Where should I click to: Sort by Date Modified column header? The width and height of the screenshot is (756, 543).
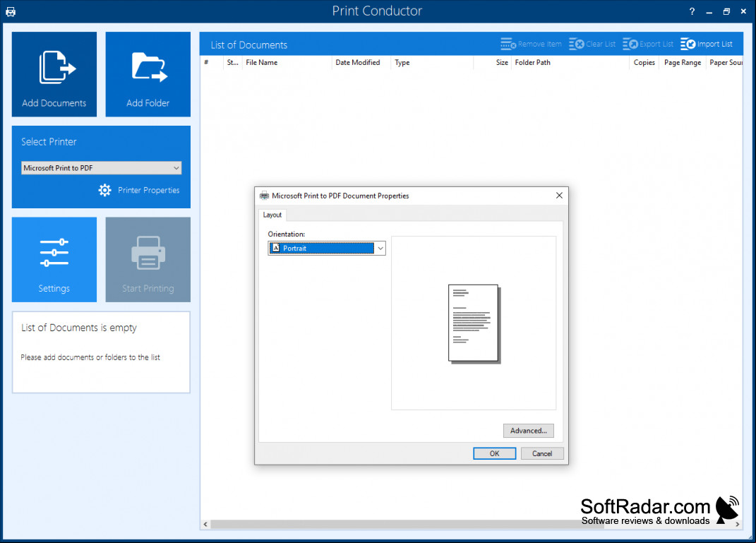pos(361,62)
